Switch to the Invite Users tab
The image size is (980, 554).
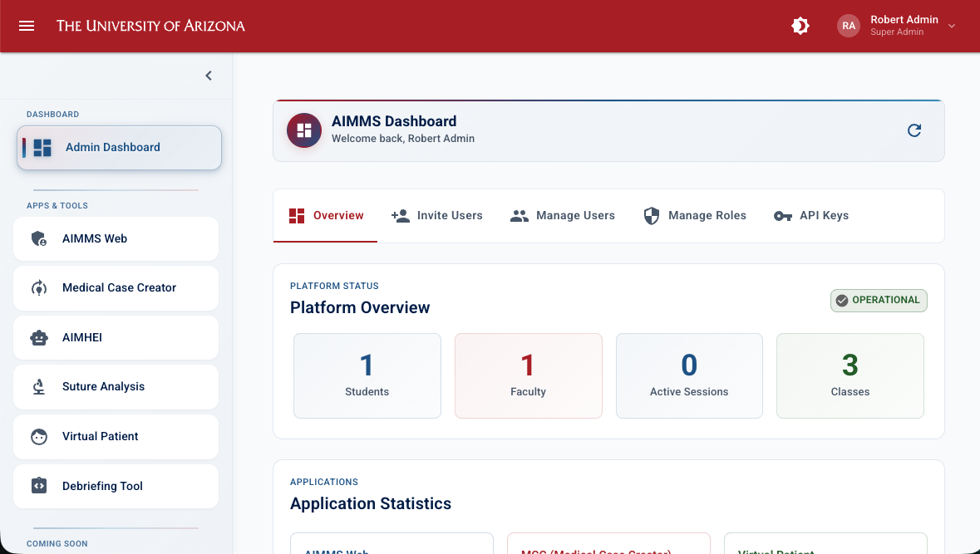click(x=436, y=215)
